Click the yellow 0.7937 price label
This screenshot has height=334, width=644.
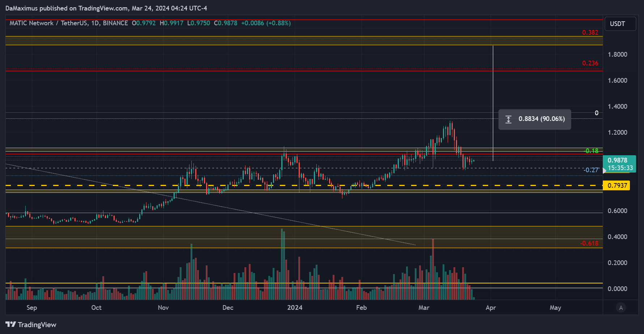coord(617,186)
